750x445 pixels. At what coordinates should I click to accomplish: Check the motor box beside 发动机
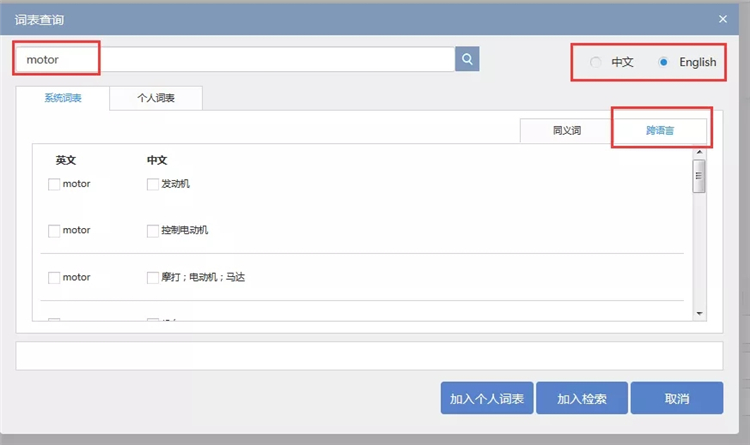(54, 184)
